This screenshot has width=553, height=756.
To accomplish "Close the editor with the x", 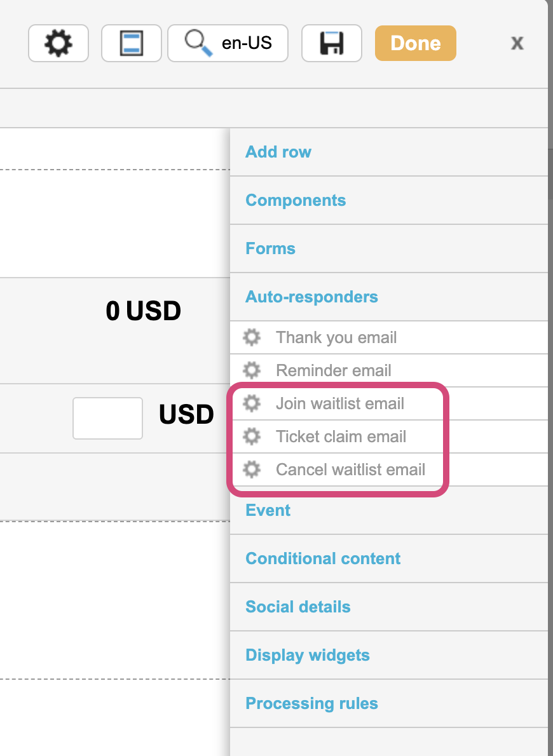I will pyautogui.click(x=517, y=43).
